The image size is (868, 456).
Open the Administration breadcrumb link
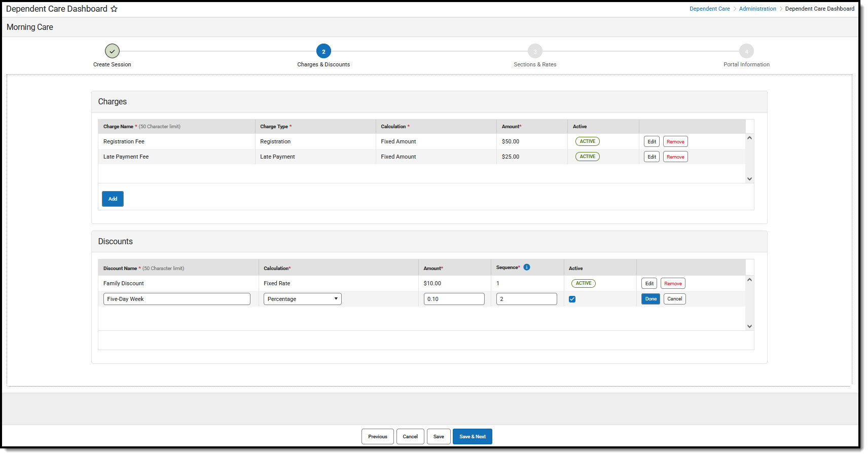757,9
